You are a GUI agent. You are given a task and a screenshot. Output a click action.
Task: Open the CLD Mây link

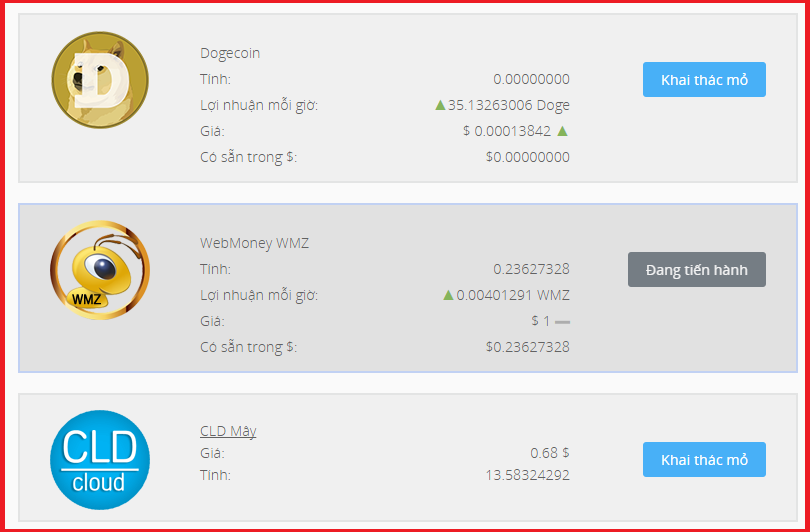pyautogui.click(x=228, y=431)
